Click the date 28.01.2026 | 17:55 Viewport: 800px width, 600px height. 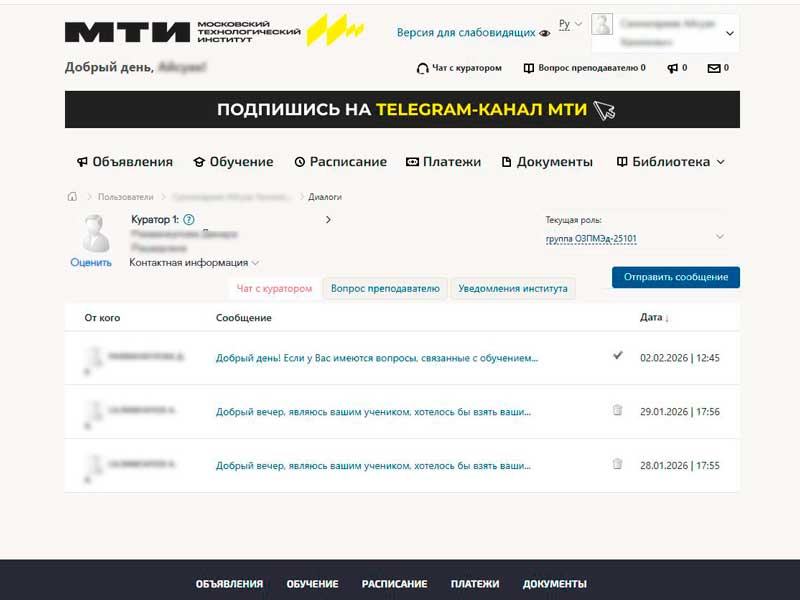[680, 466]
